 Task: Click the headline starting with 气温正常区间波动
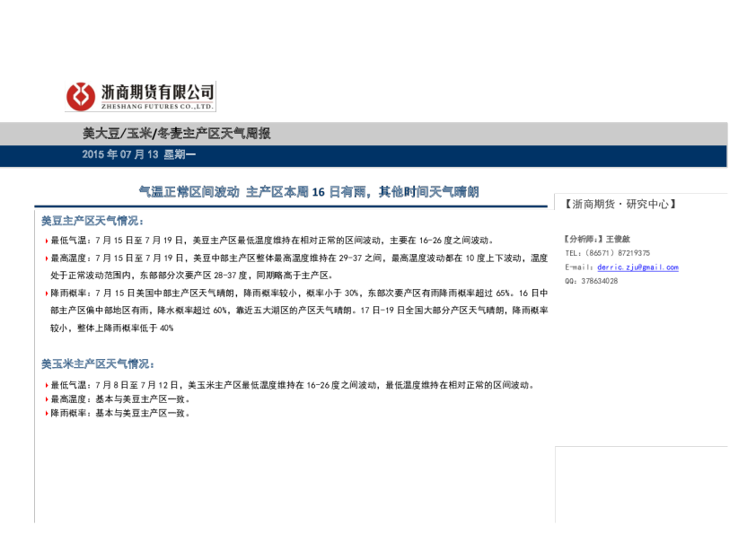(x=308, y=191)
